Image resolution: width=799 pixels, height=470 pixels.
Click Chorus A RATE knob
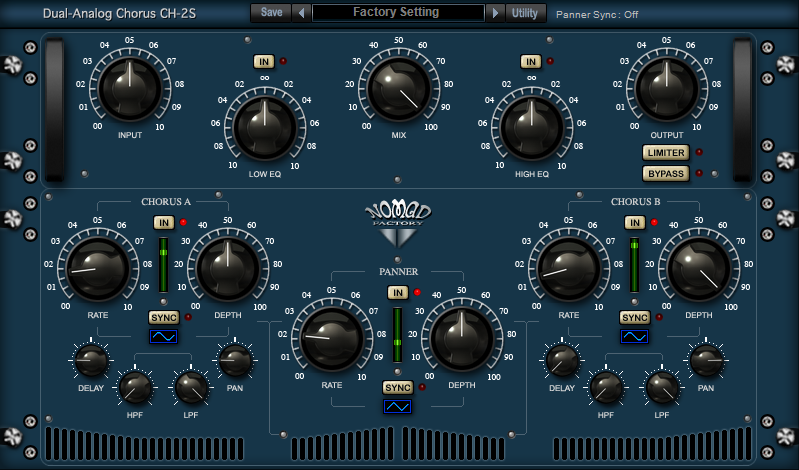pyautogui.click(x=98, y=269)
